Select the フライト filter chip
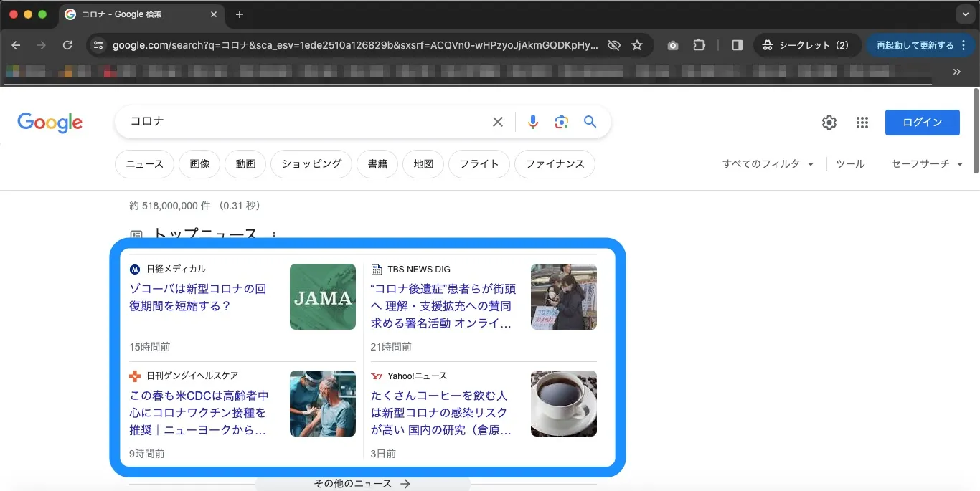The image size is (980, 491). (479, 164)
